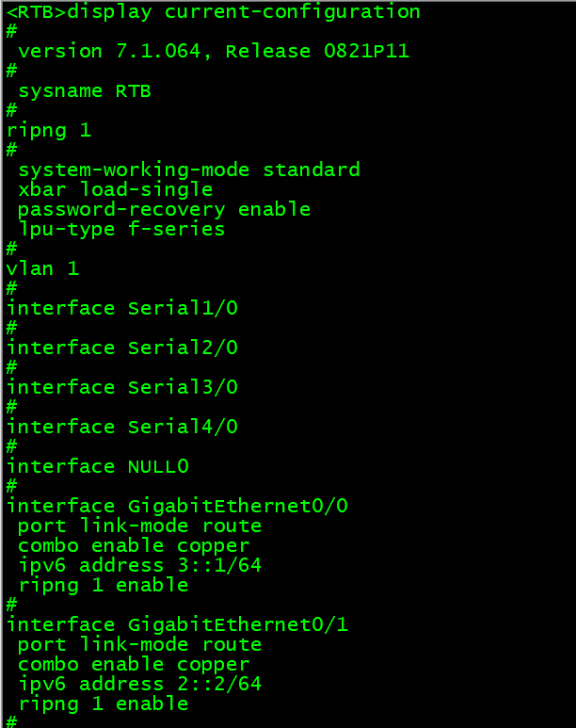Click the 'ipv6 address 3::1/64' line

139,566
